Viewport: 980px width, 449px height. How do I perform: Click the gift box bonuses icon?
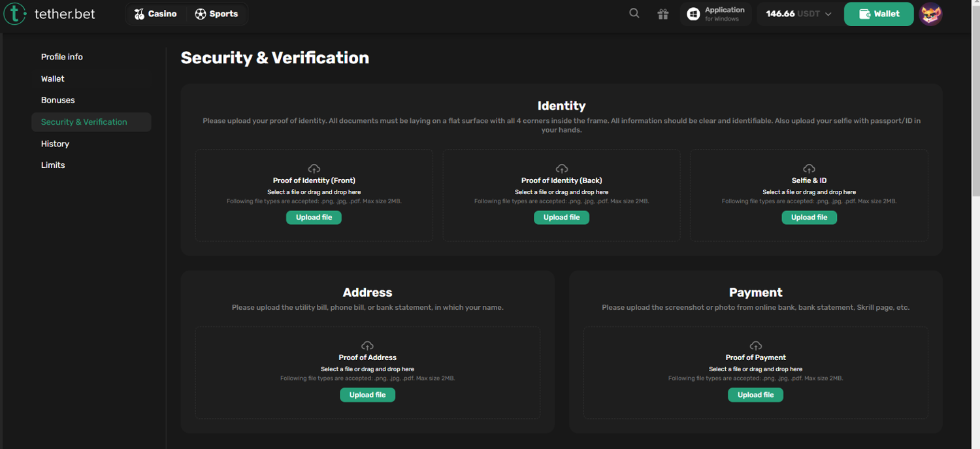(x=663, y=14)
